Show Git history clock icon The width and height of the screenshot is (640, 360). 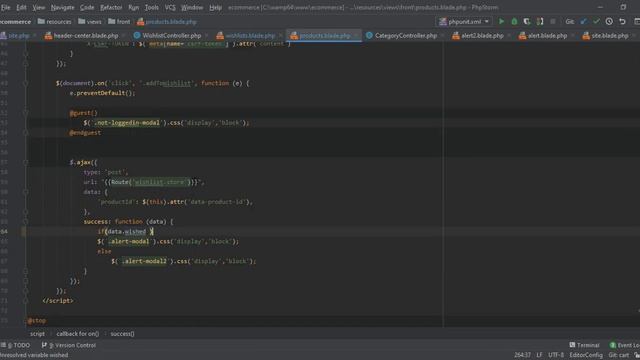[x=609, y=22]
